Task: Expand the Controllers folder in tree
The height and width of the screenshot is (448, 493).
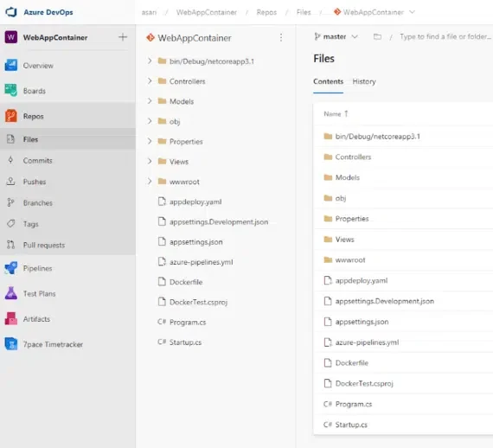Action: (x=150, y=80)
